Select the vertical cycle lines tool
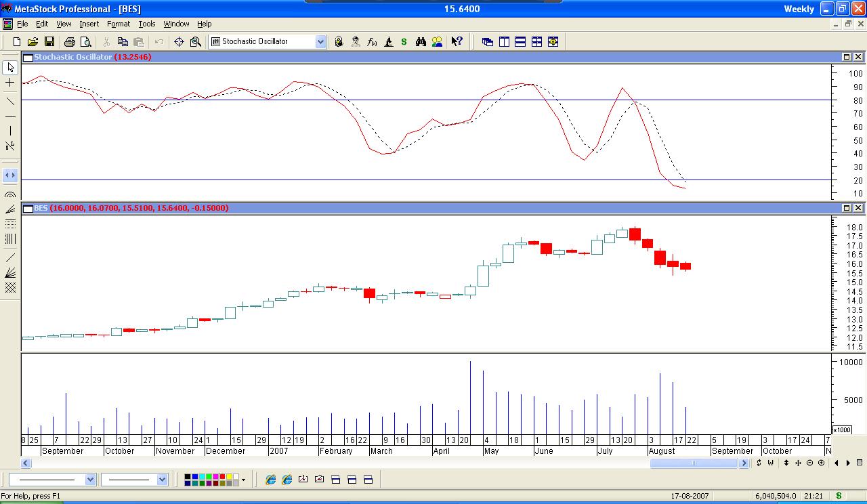This screenshot has width=867, height=504. coord(10,238)
